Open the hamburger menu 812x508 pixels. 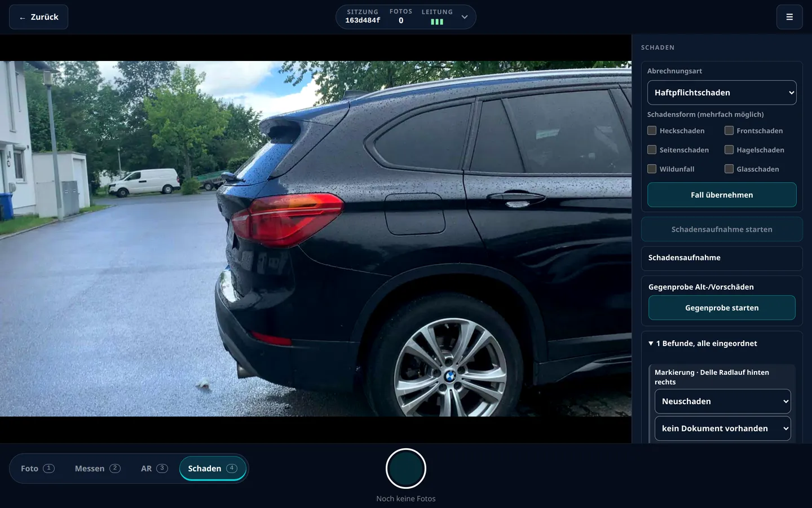click(x=789, y=17)
